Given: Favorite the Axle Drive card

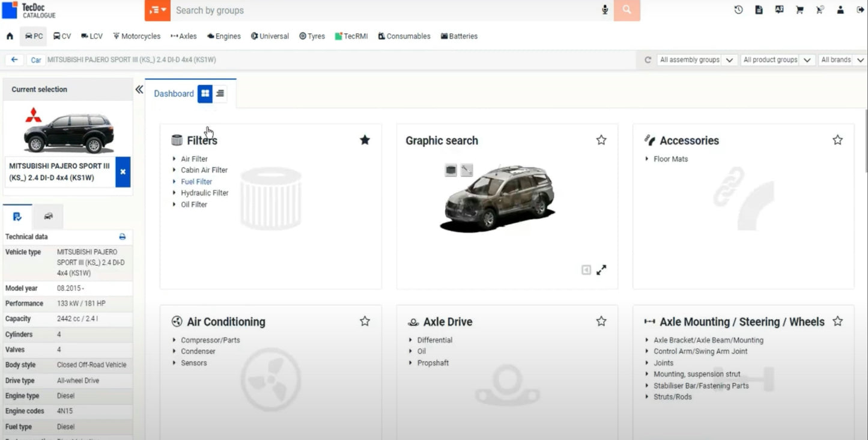Looking at the screenshot, I should [x=601, y=322].
